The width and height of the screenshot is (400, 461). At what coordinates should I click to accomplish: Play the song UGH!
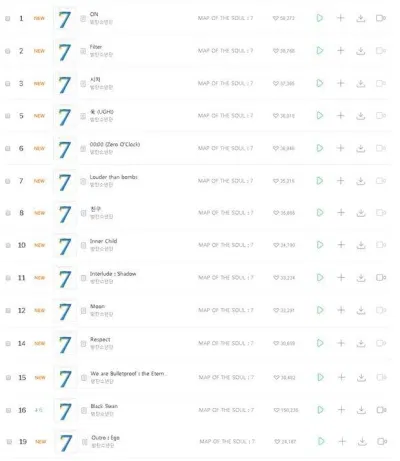pyautogui.click(x=320, y=116)
